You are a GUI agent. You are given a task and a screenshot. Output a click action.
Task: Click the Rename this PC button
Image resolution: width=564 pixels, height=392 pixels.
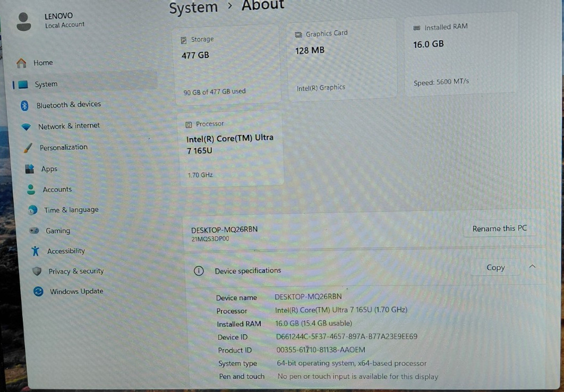pos(499,228)
